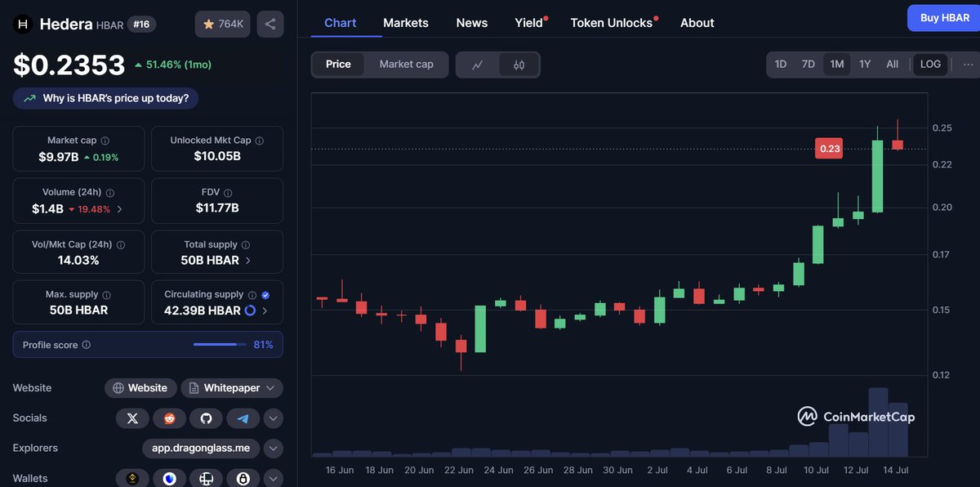The height and width of the screenshot is (487, 980).
Task: Click Why is HBAR's price up today
Action: (x=105, y=98)
